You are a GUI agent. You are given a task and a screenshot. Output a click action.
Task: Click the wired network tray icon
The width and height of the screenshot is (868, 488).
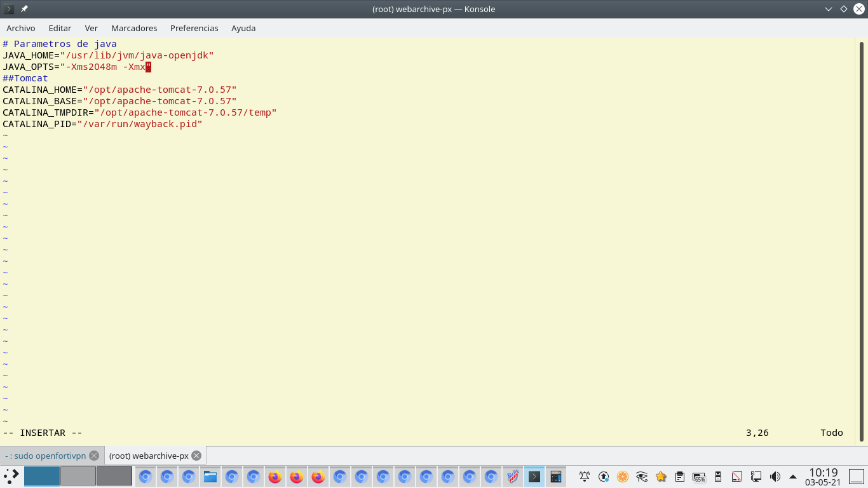(756, 477)
